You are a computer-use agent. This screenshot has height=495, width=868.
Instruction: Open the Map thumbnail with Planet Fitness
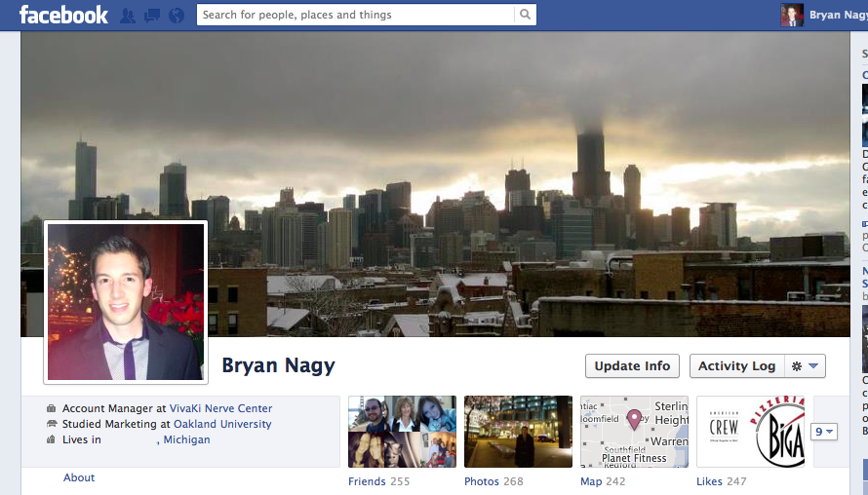coord(634,432)
